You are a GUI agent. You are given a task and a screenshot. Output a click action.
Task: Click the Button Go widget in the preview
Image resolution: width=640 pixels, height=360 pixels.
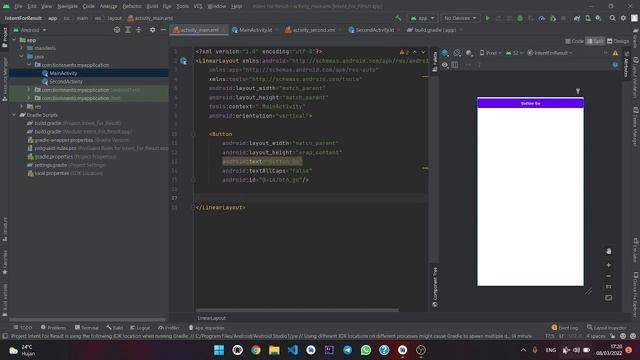(x=530, y=104)
